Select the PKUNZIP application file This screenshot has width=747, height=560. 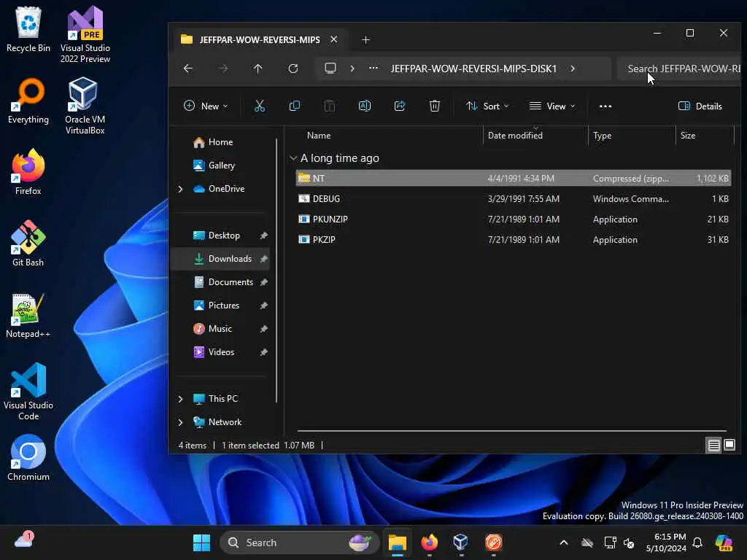[x=513, y=219]
